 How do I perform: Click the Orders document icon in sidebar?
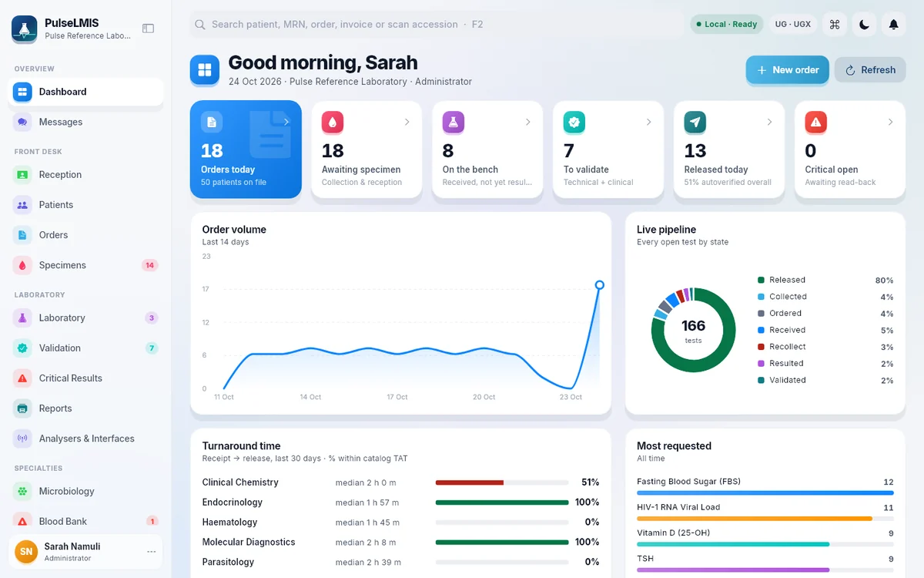point(22,235)
